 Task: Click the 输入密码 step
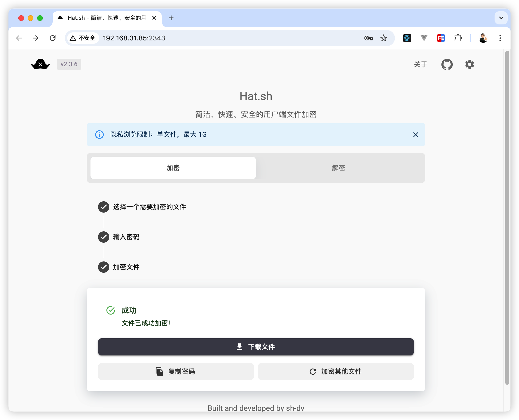point(126,237)
